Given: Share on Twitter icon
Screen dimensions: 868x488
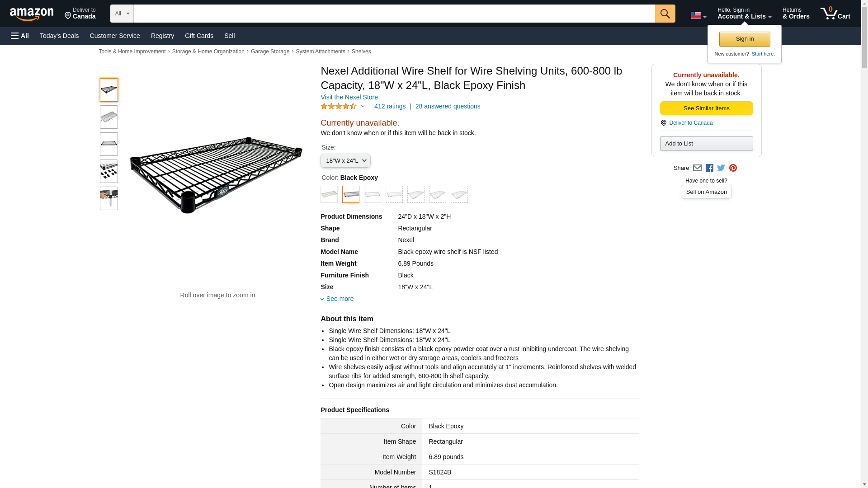Looking at the screenshot, I should 721,168.
